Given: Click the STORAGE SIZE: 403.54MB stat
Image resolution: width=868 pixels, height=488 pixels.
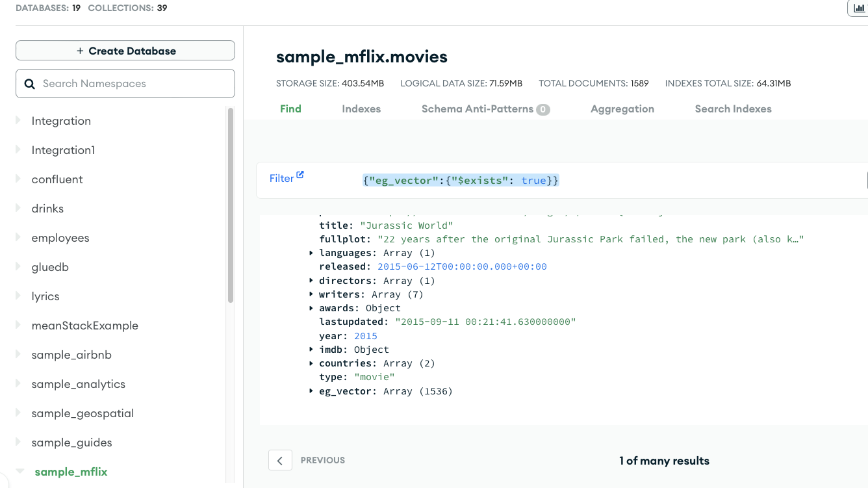Looking at the screenshot, I should (x=330, y=83).
